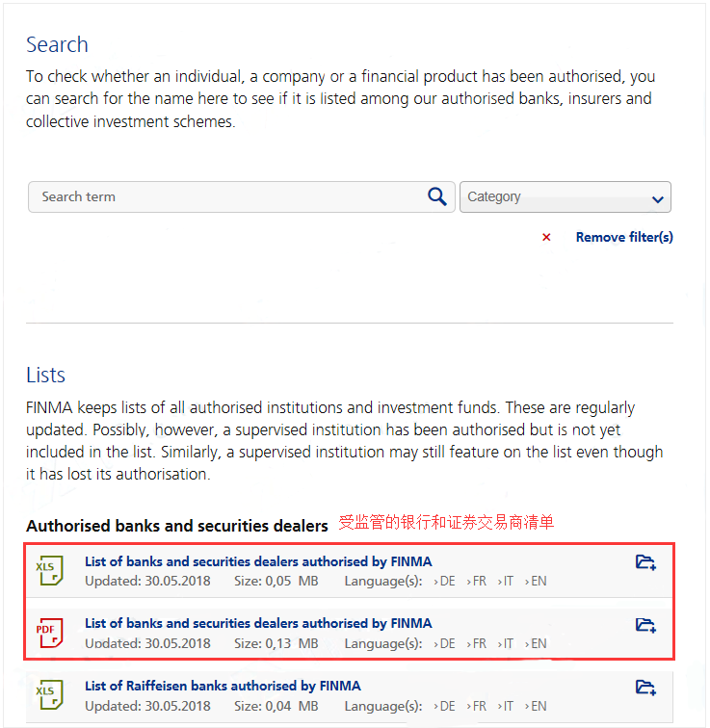The height and width of the screenshot is (728, 710).
Task: Add Raiffeisen banks list to folder
Action: click(x=645, y=688)
